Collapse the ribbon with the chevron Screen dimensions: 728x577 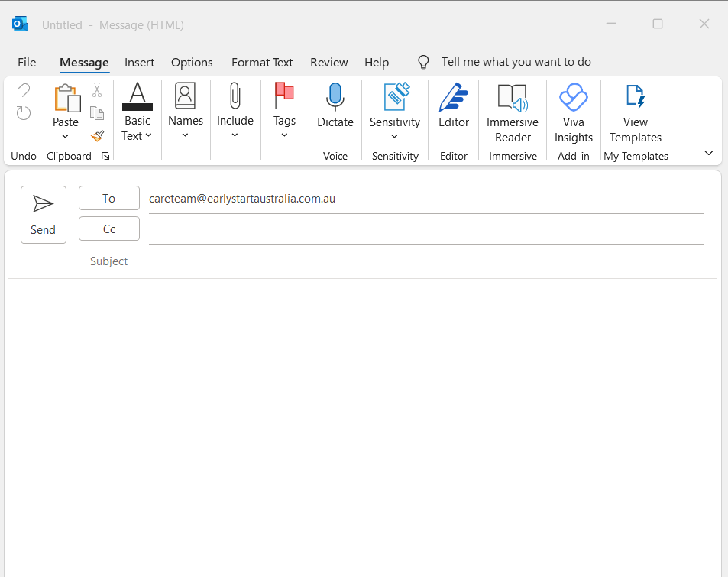click(x=708, y=153)
